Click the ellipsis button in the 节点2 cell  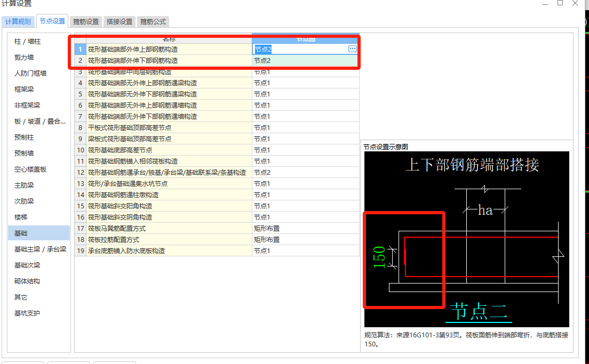click(x=352, y=49)
